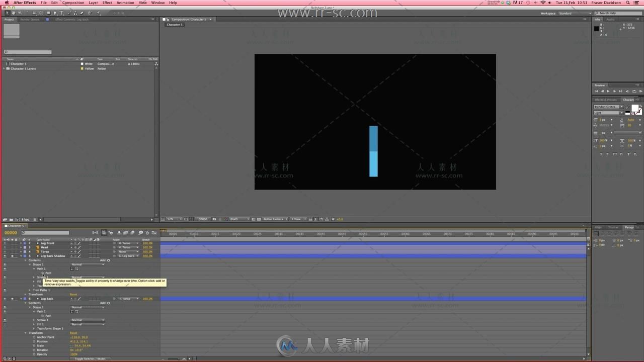Click the Leg Back Shadow label color
This screenshot has height=362, width=644.
[24, 256]
